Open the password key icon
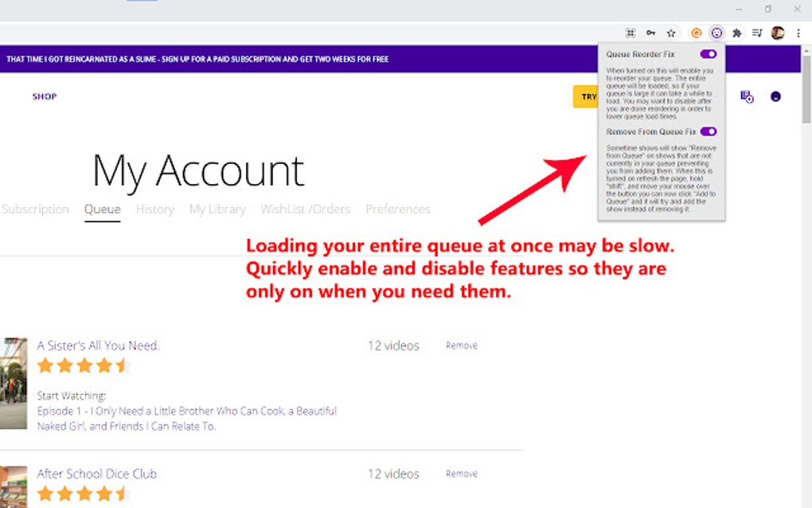Viewport: 812px width, 508px height. pyautogui.click(x=651, y=33)
